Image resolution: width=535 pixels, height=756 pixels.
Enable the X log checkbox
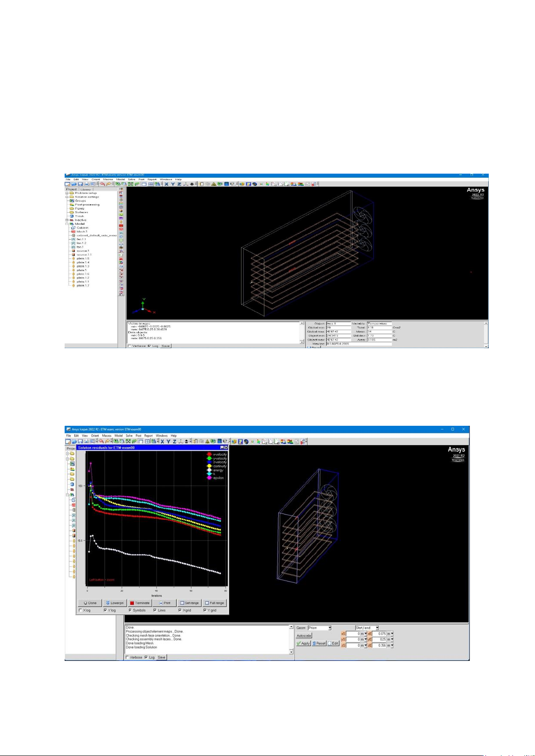point(80,610)
